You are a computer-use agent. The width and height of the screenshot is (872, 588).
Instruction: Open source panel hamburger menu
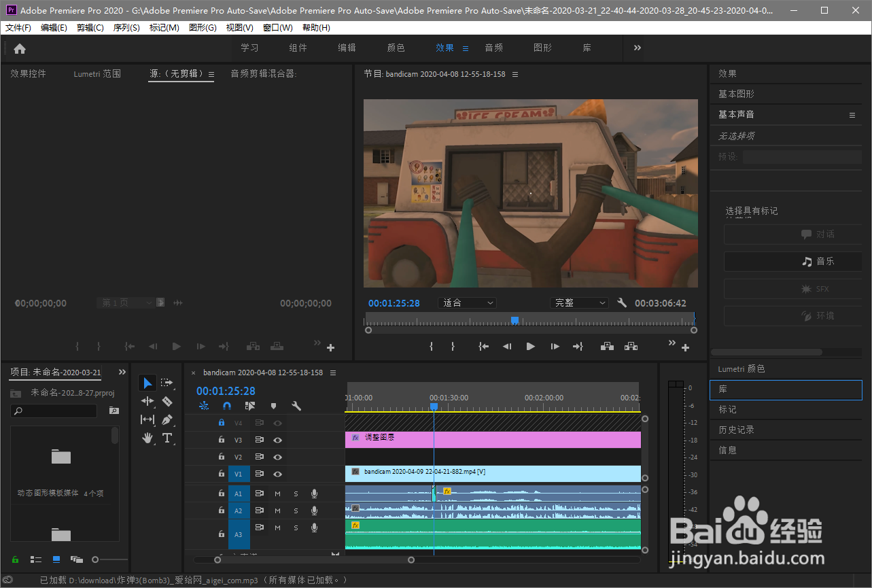pos(211,74)
